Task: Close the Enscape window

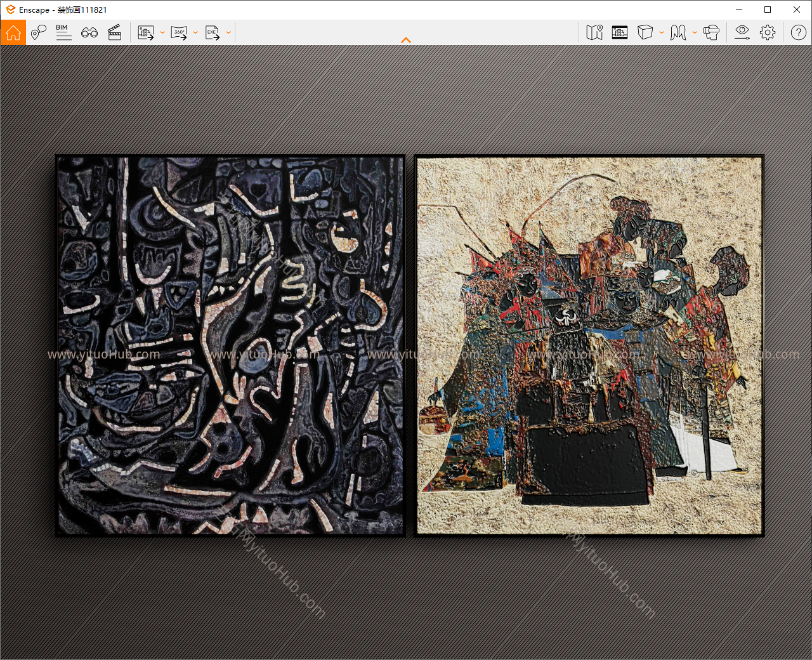Action: [797, 10]
